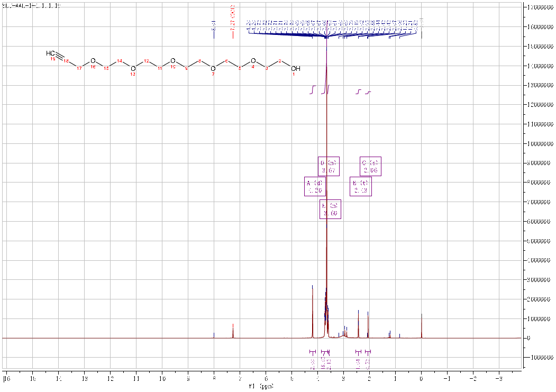Click the -1 tick label on ppm axis
Screen dimensions: 556x392
click(x=447, y=378)
